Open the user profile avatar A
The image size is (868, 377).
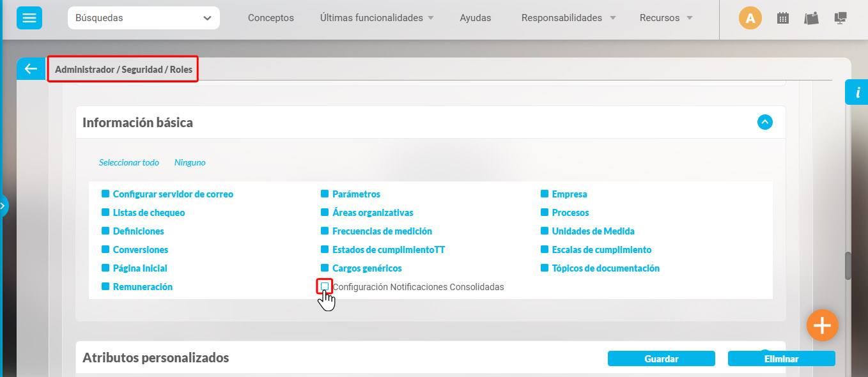click(x=750, y=17)
